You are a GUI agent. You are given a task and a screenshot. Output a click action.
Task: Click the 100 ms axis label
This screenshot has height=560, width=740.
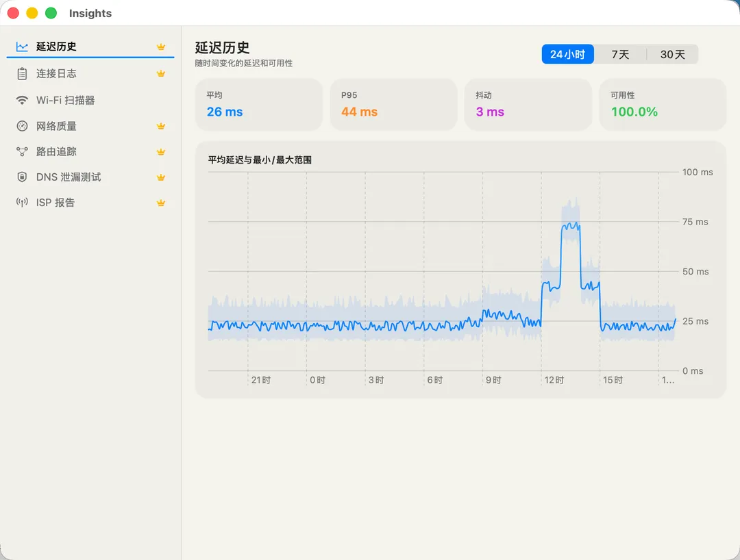[x=698, y=172]
